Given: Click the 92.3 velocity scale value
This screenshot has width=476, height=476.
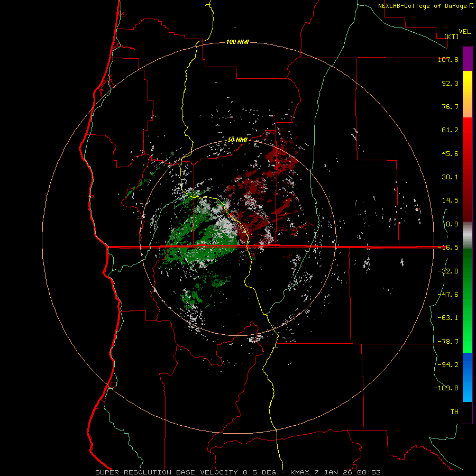Looking at the screenshot, I should 450,83.
